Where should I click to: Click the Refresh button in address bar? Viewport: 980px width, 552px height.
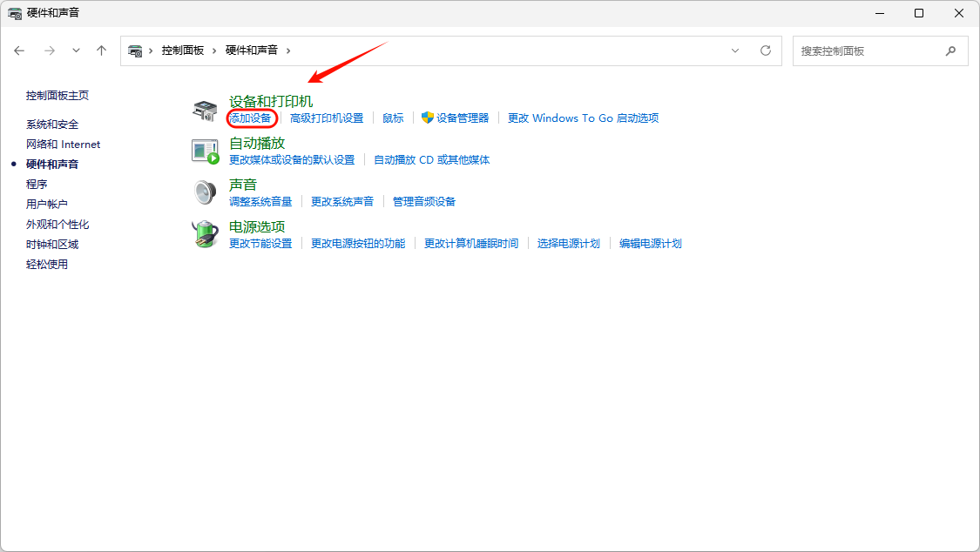pyautogui.click(x=766, y=50)
